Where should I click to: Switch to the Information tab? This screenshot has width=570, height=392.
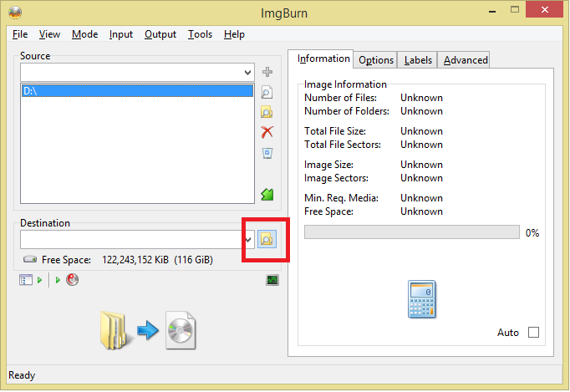tap(321, 59)
